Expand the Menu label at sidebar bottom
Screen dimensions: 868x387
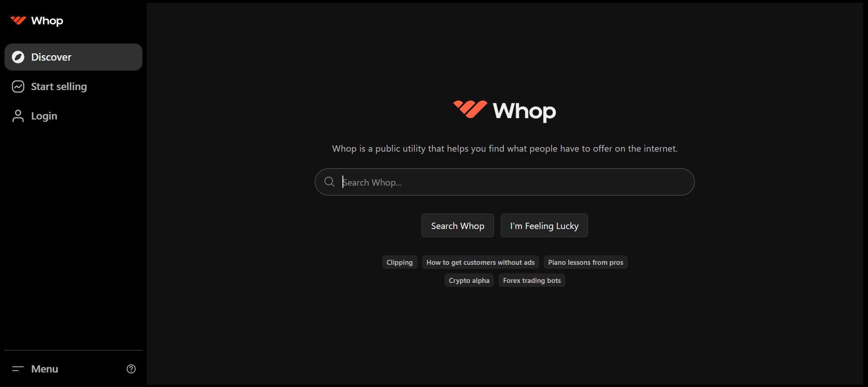point(45,369)
